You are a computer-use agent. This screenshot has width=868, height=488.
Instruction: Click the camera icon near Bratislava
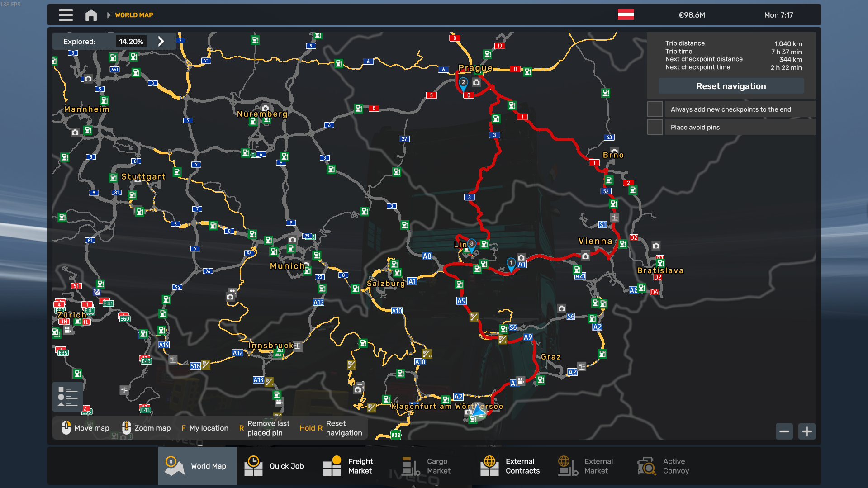(656, 246)
